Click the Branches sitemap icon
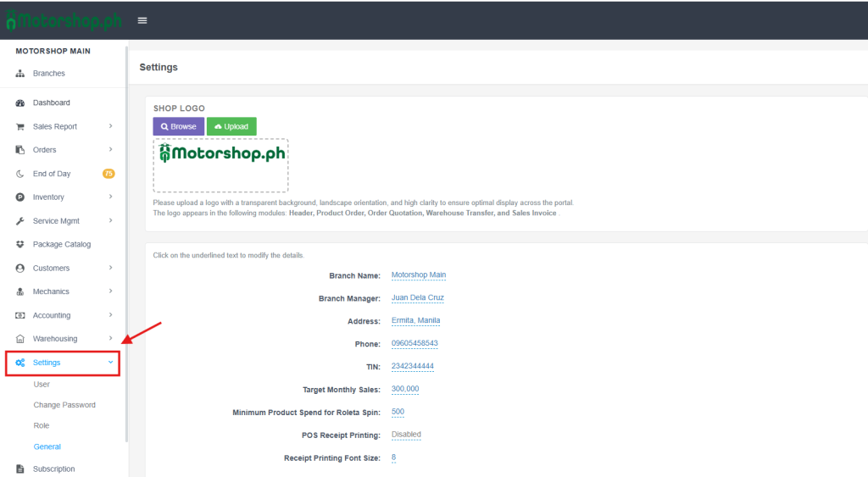The image size is (868, 477). click(x=20, y=74)
